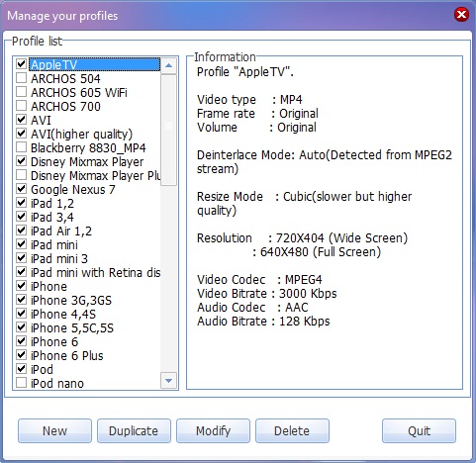Uncheck the AVI profile checkbox
Screen dimensions: 476x463
coord(22,120)
